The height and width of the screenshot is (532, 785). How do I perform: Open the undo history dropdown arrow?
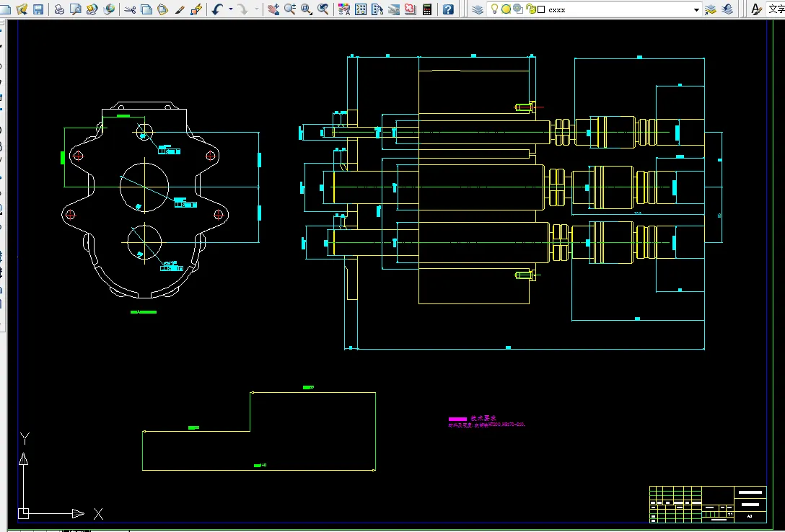tap(231, 9)
